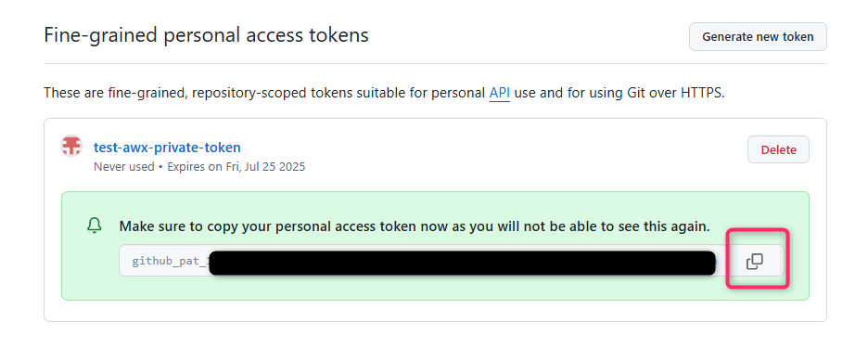The height and width of the screenshot is (348, 868).
Task: Click the Fine-grained personal access tokens heading
Action: [x=206, y=35]
